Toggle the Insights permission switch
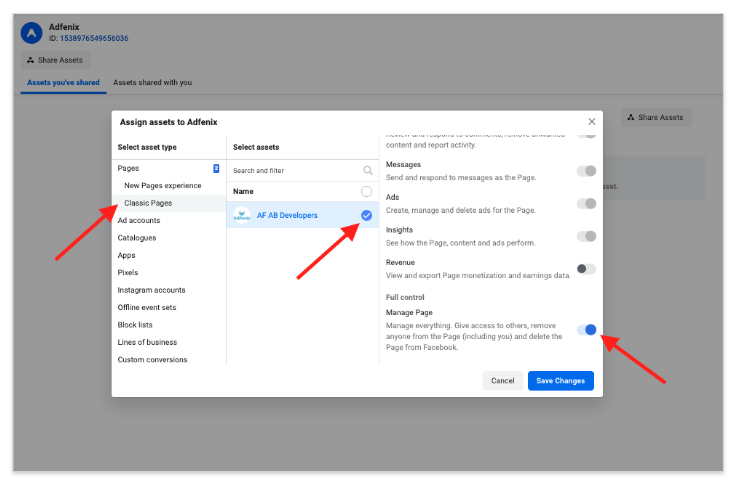Image resolution: width=734 pixels, height=493 pixels. 587,236
